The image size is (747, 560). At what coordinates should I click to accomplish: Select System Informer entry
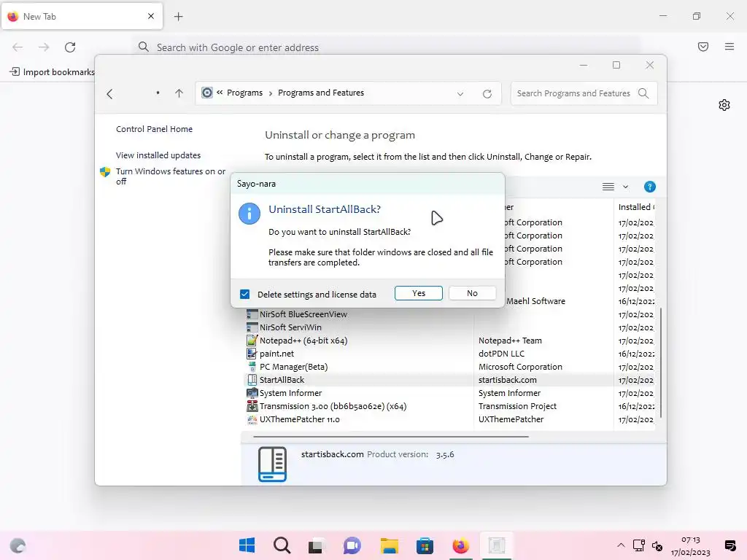(x=290, y=393)
